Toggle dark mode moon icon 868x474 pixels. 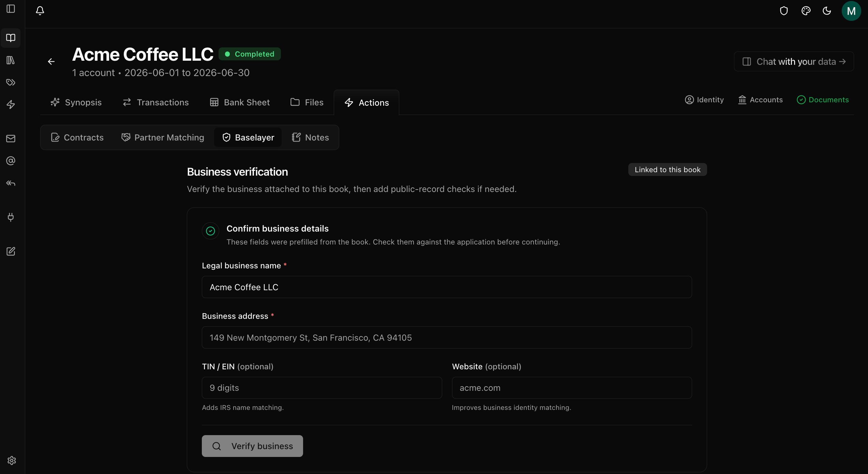(x=827, y=11)
